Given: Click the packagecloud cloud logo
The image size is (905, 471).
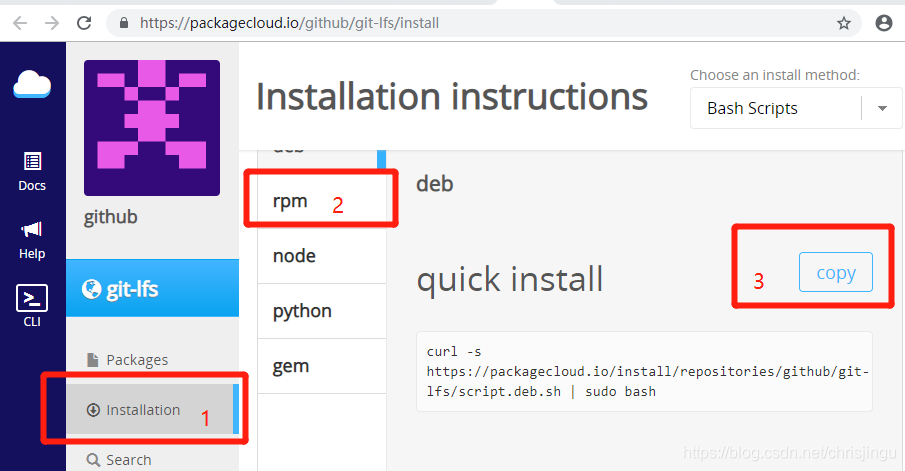Looking at the screenshot, I should click(x=32, y=84).
